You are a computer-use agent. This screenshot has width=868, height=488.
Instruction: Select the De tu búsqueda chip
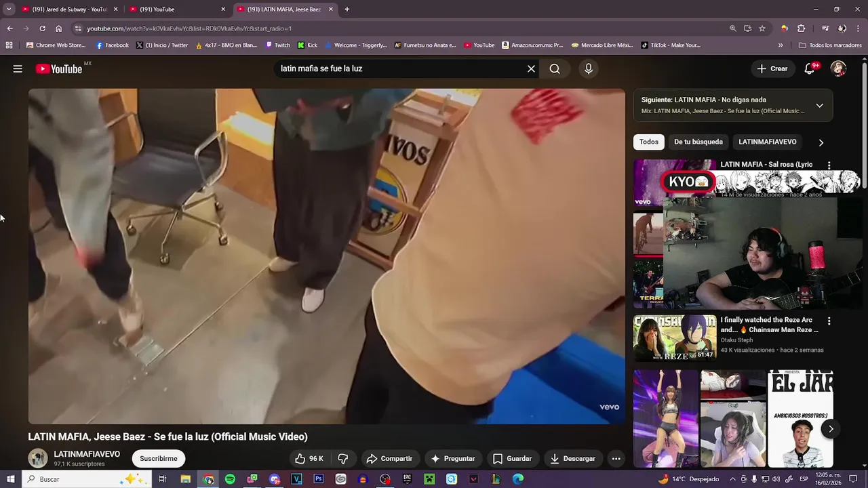(x=698, y=142)
